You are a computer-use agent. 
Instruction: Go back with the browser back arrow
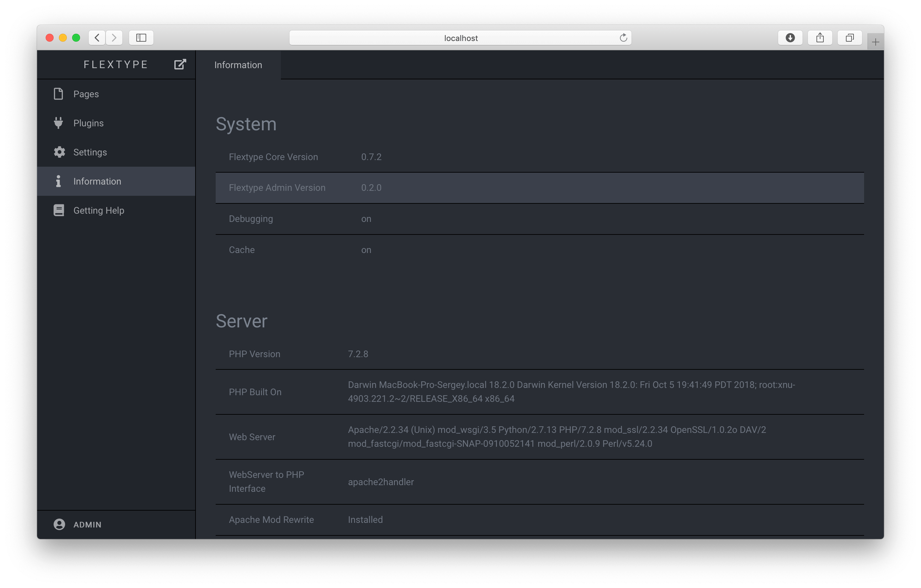[97, 37]
